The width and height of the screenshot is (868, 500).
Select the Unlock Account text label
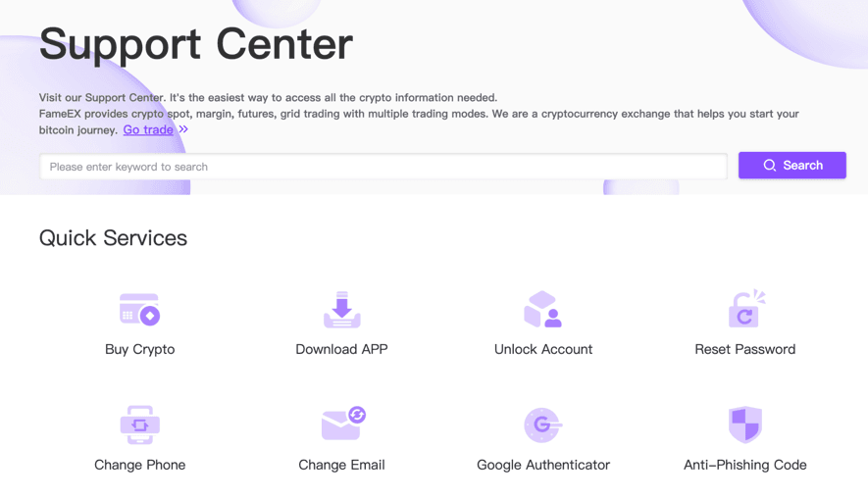543,349
